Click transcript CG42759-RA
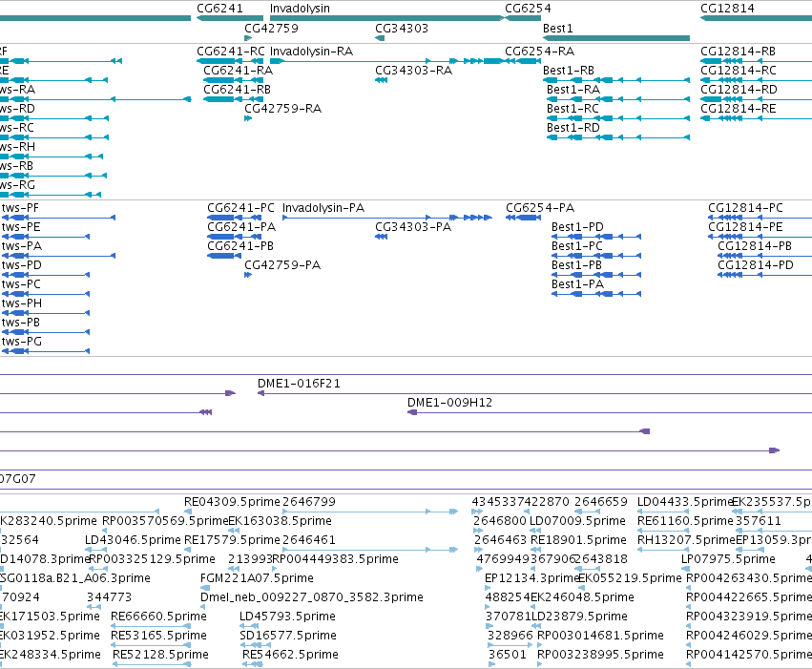Image resolution: width=812 pixels, height=669 pixels. click(282, 109)
